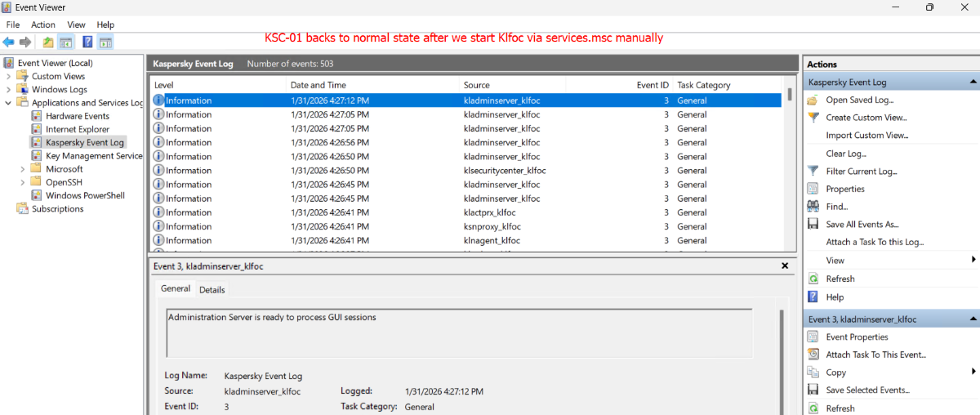Click Refresh icon under Event 3 actions

pos(813,408)
